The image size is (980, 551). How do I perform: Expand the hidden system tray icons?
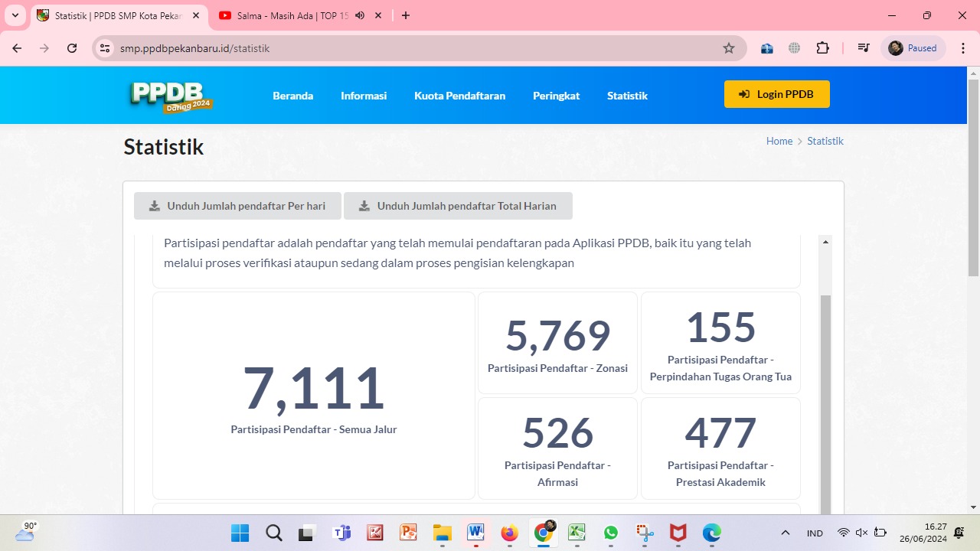coord(785,533)
